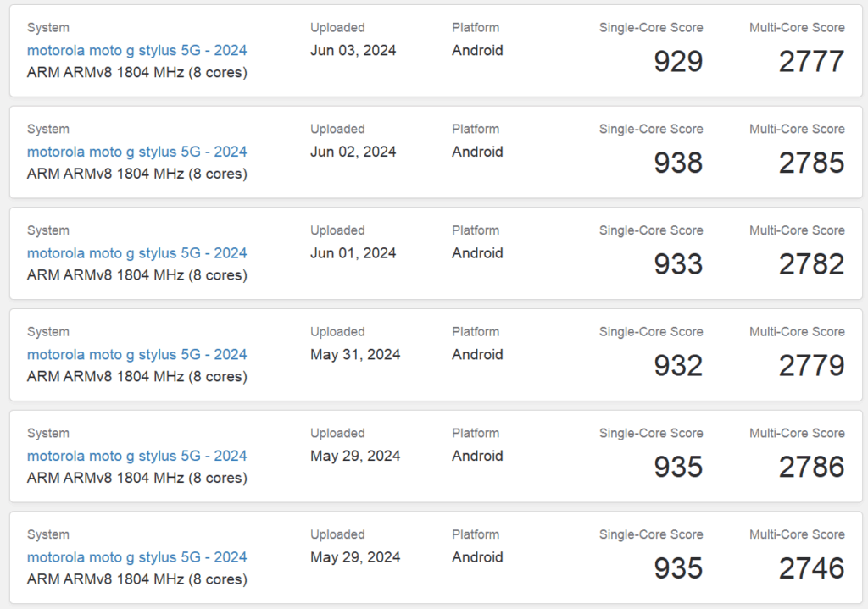
Task: Click the multi-core score 2777
Action: tap(811, 61)
